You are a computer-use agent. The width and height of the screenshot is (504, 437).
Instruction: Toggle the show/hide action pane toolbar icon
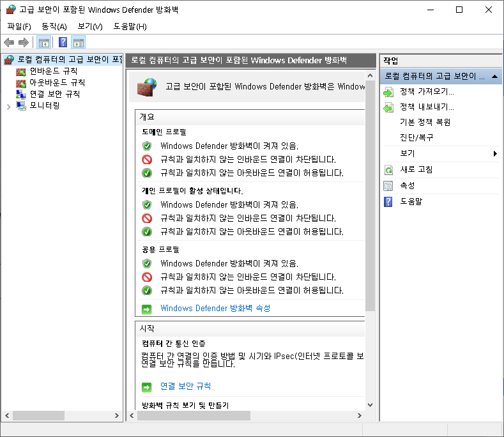point(79,42)
